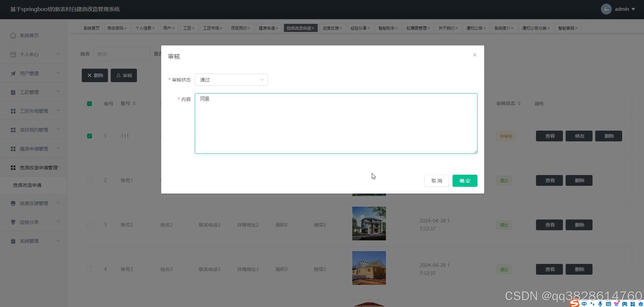This screenshot has width=644, height=307.
Task: Expand the 建房申请管理 menu chevron
Action: [x=58, y=148]
